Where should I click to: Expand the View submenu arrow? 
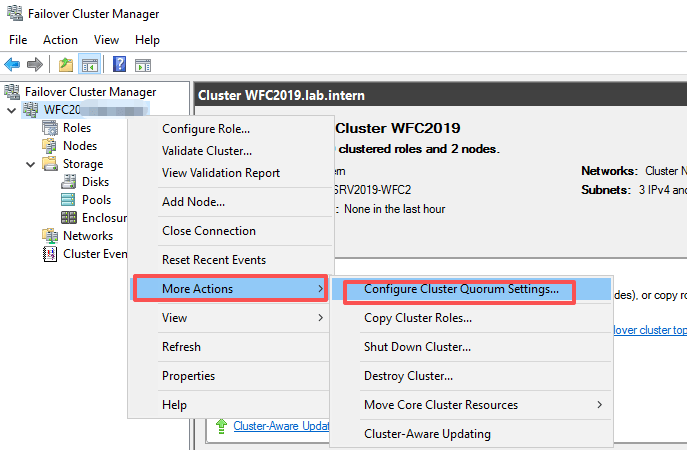(321, 318)
